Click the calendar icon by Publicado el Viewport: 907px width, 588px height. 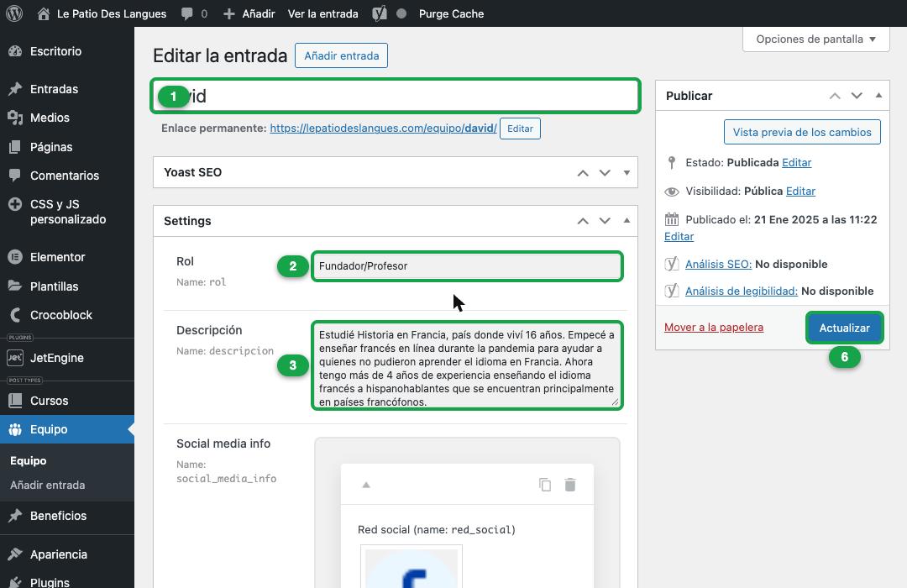pyautogui.click(x=672, y=219)
